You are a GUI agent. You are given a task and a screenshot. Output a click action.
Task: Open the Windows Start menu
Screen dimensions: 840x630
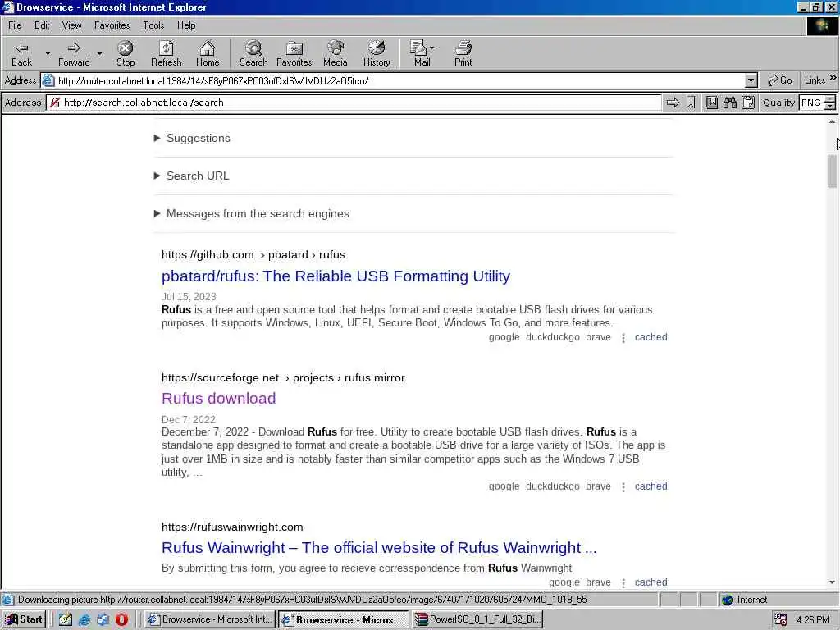24,619
